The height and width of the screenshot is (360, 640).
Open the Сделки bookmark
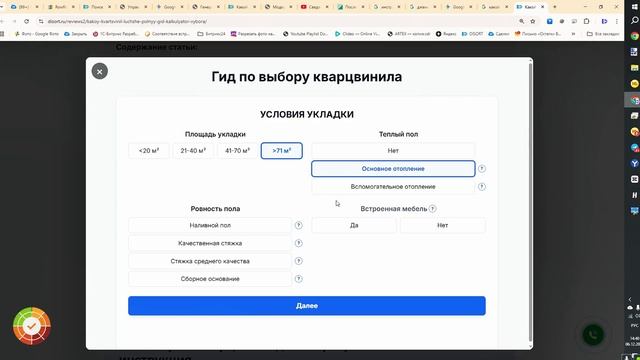(x=499, y=34)
